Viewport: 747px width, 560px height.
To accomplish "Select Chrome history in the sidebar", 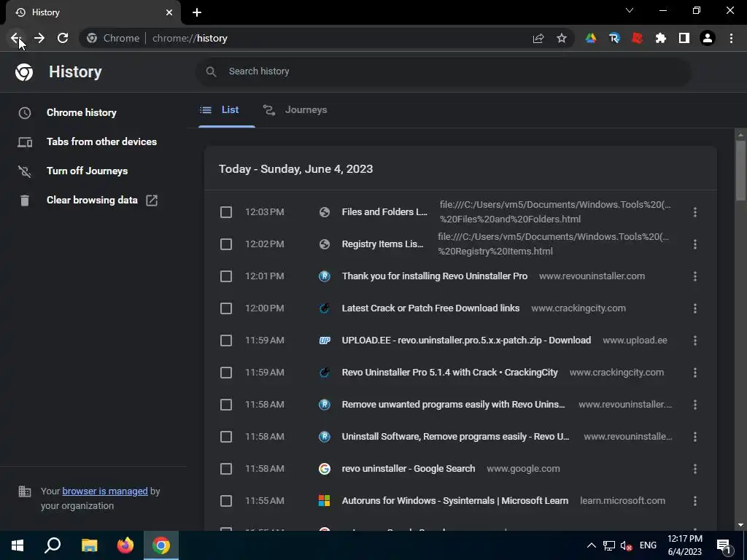I will [82, 113].
